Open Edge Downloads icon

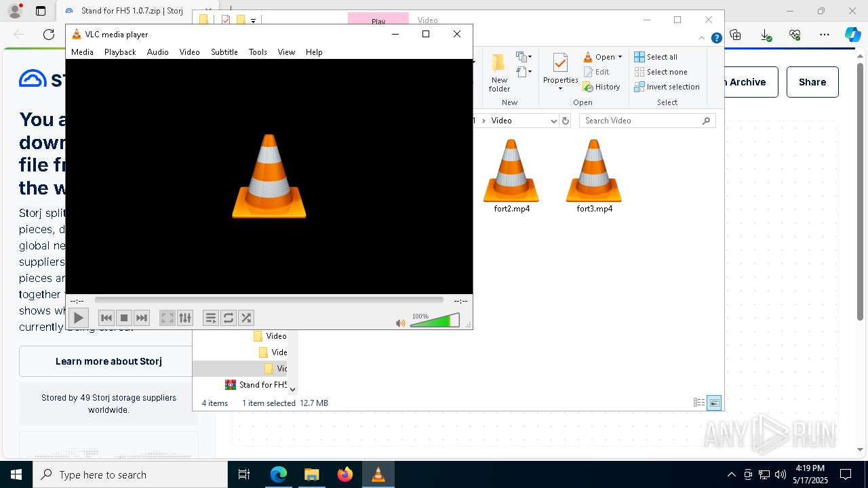point(766,35)
